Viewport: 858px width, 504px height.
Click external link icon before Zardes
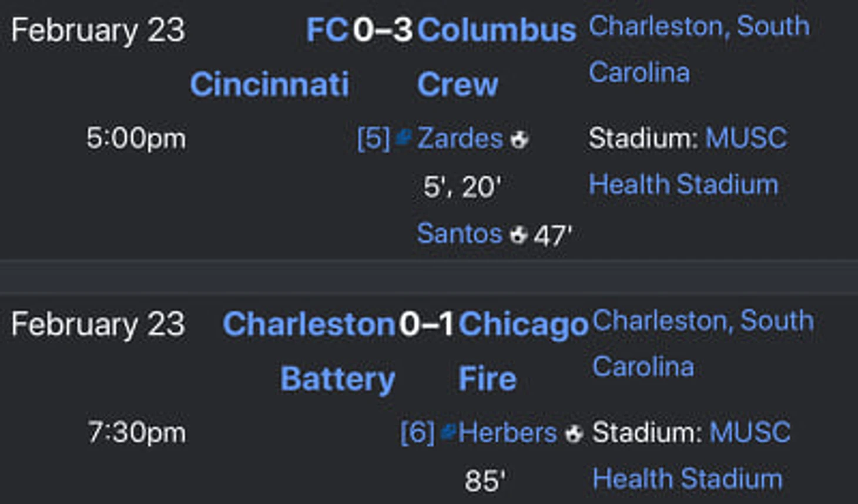click(403, 137)
